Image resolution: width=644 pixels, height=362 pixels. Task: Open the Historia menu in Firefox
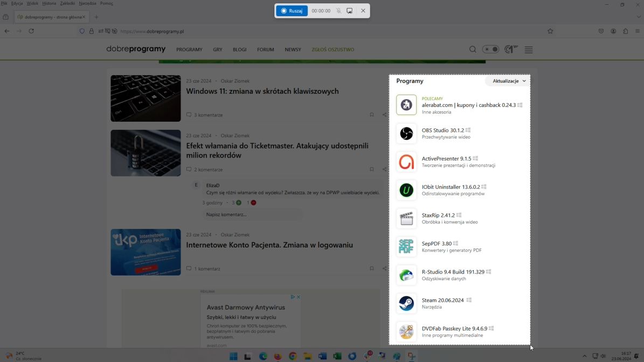tap(49, 3)
